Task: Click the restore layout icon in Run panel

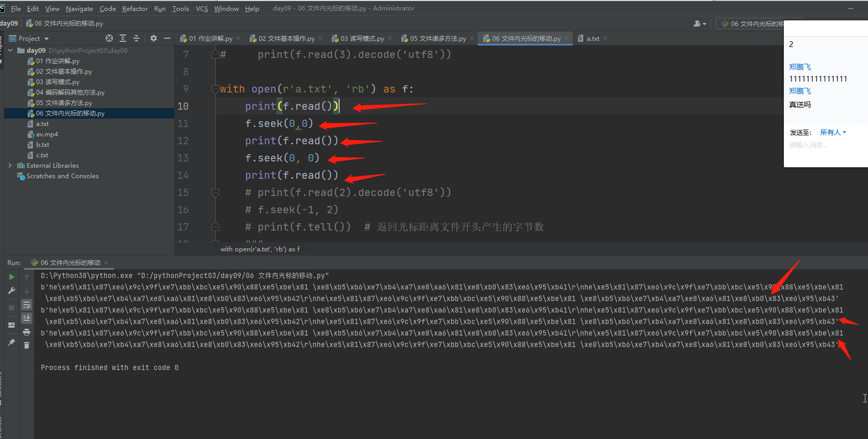Action: (x=11, y=325)
